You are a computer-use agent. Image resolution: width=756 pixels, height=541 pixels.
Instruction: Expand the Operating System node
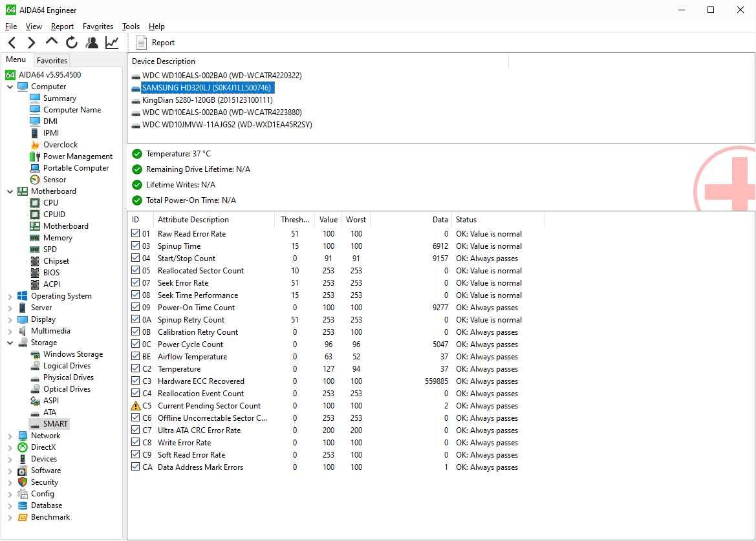(x=10, y=296)
